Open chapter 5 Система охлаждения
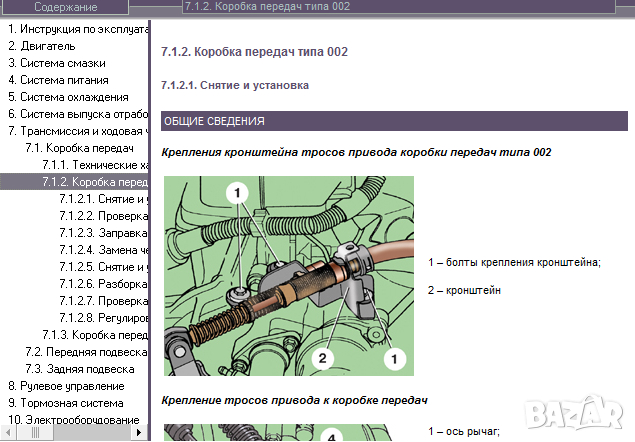The image size is (635, 442). (68, 97)
